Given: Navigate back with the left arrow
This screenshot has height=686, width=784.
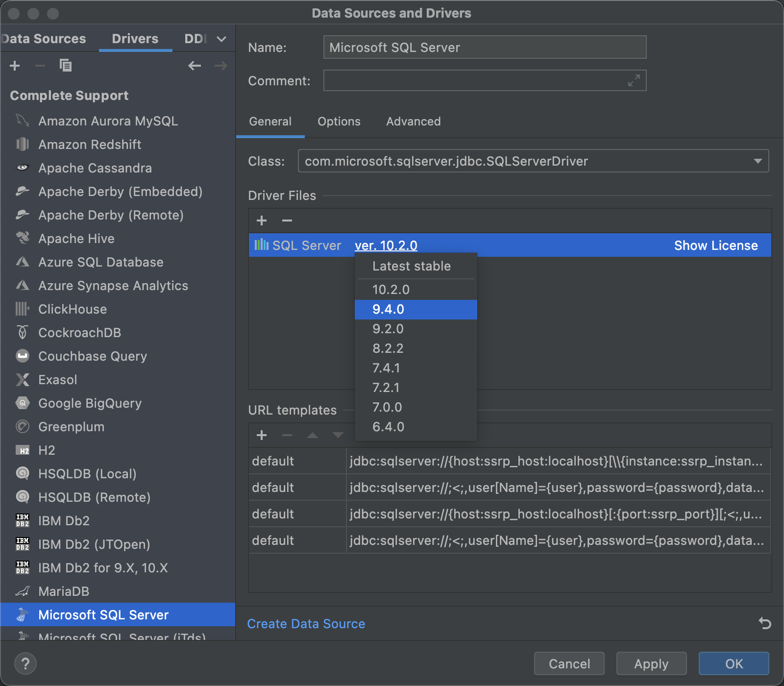Looking at the screenshot, I should [x=195, y=66].
